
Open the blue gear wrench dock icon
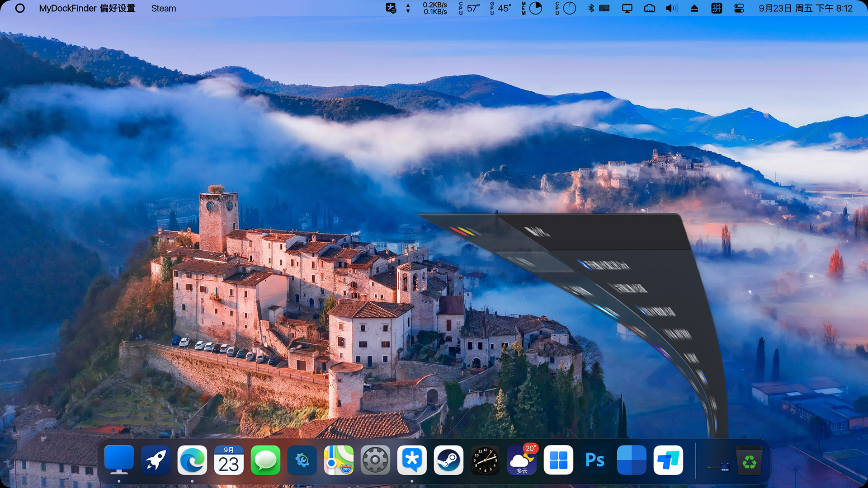(302, 460)
